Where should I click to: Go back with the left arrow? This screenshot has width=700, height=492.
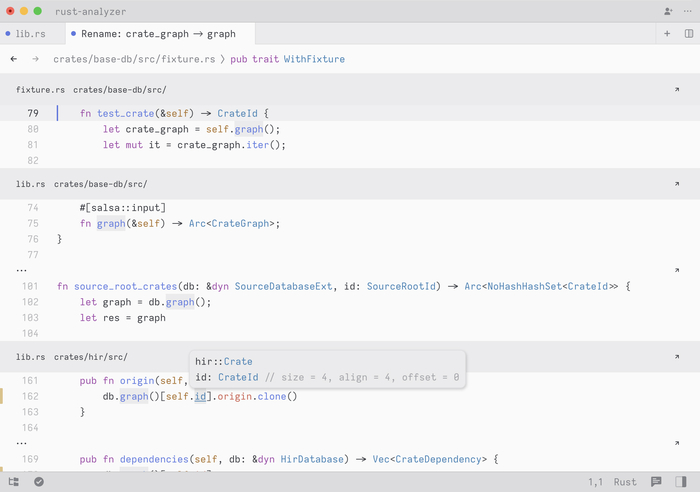click(14, 59)
